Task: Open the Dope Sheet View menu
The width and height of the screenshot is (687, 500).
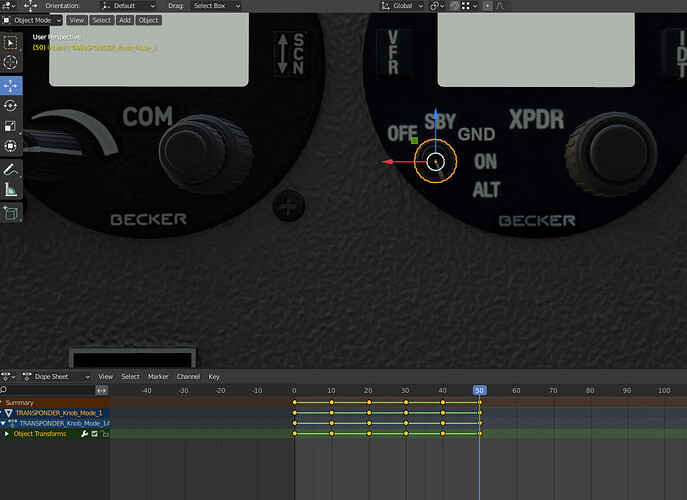Action: coord(105,376)
